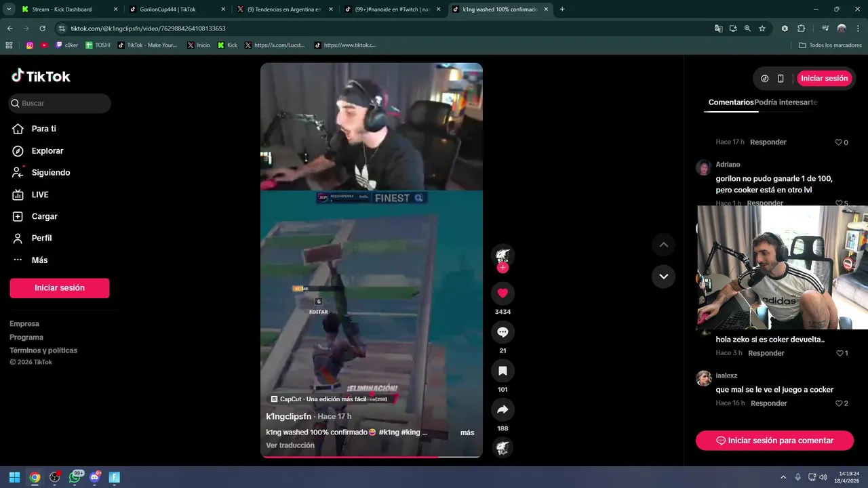Switch to GorilonCup444 TikTok tab

[x=176, y=9]
